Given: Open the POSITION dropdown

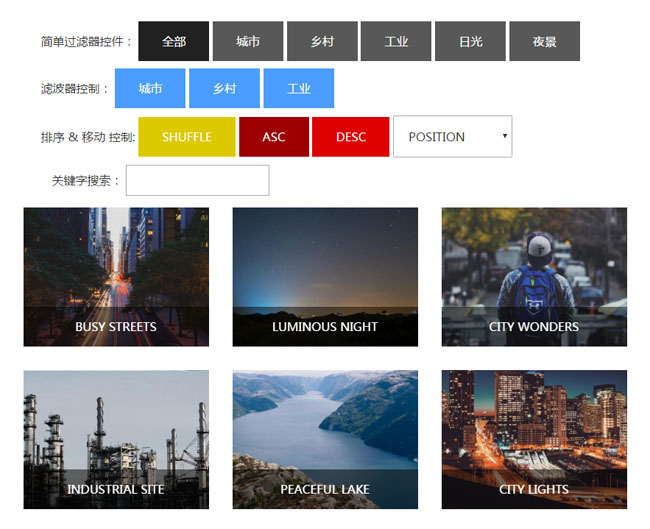Looking at the screenshot, I should tap(452, 137).
